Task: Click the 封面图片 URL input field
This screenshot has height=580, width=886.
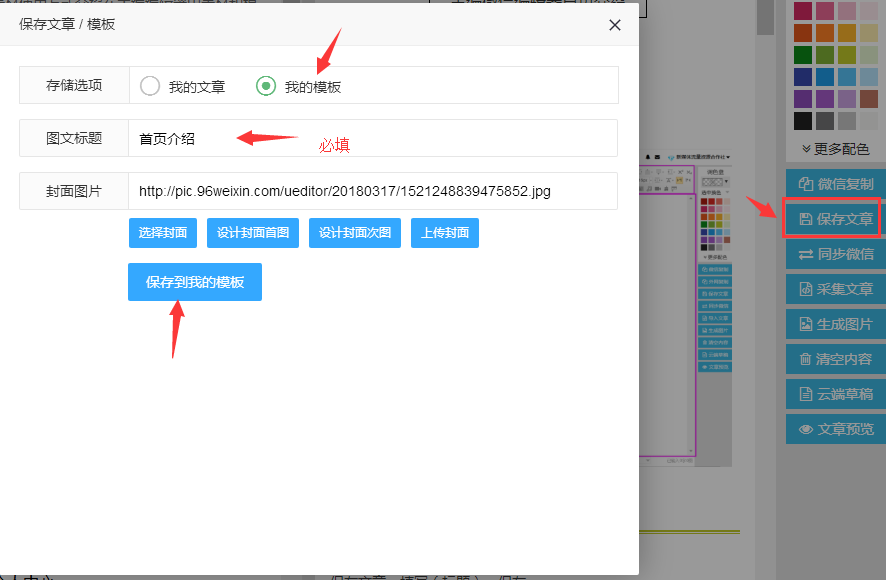Action: [373, 191]
